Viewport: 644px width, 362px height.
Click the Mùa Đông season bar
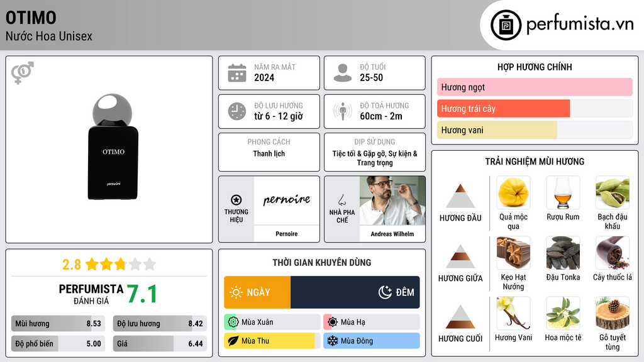click(x=372, y=341)
